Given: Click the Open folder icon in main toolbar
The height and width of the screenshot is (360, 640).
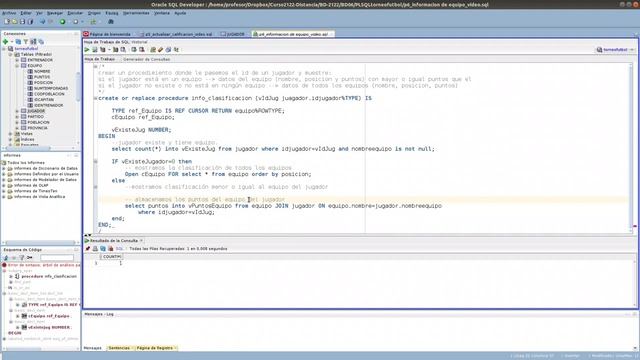Looking at the screenshot, I should point(14,22).
